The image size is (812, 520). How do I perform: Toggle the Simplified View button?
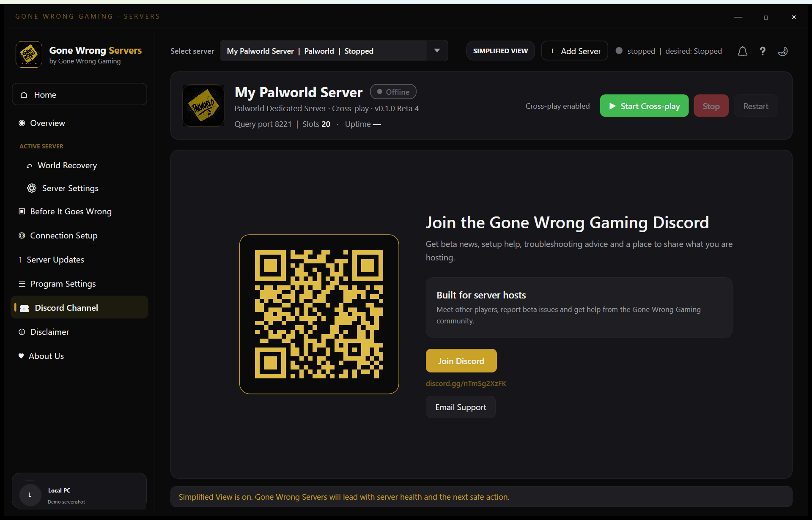pyautogui.click(x=500, y=51)
